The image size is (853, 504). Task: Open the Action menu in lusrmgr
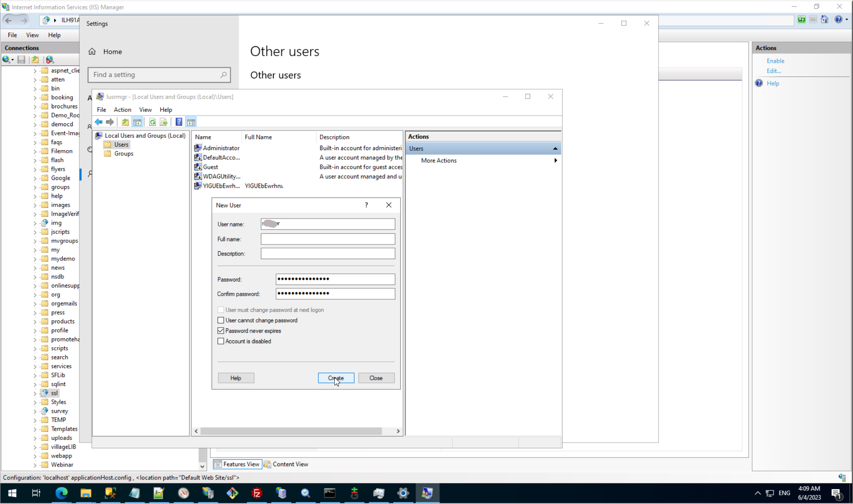[x=122, y=110]
